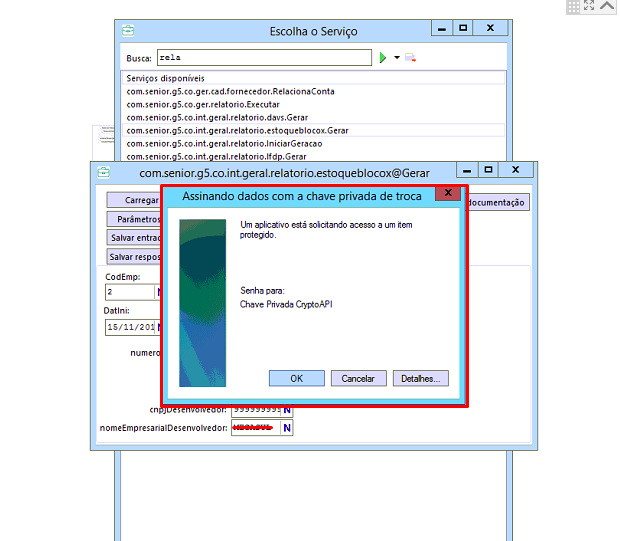
Task: Click the Carregar button
Action: point(133,201)
